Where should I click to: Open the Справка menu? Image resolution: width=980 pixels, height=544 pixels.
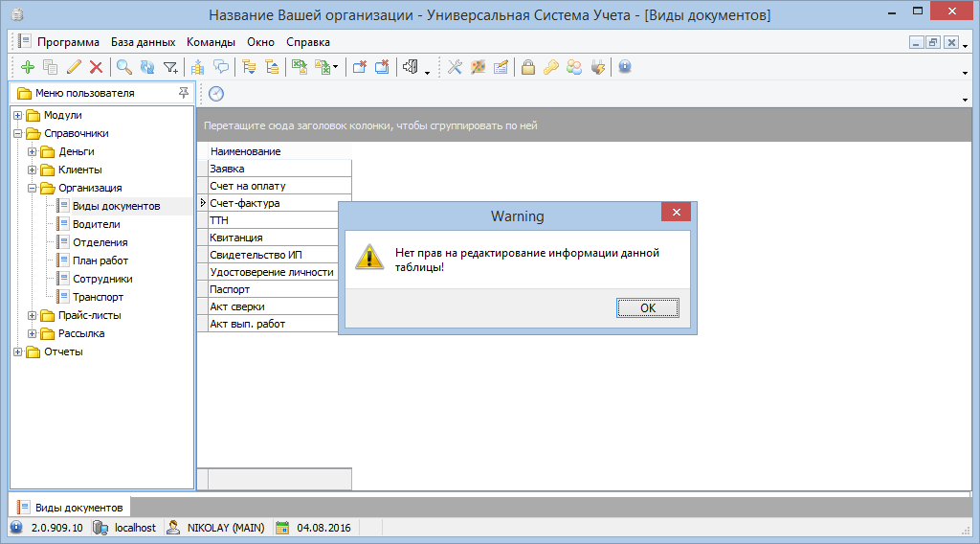point(308,42)
